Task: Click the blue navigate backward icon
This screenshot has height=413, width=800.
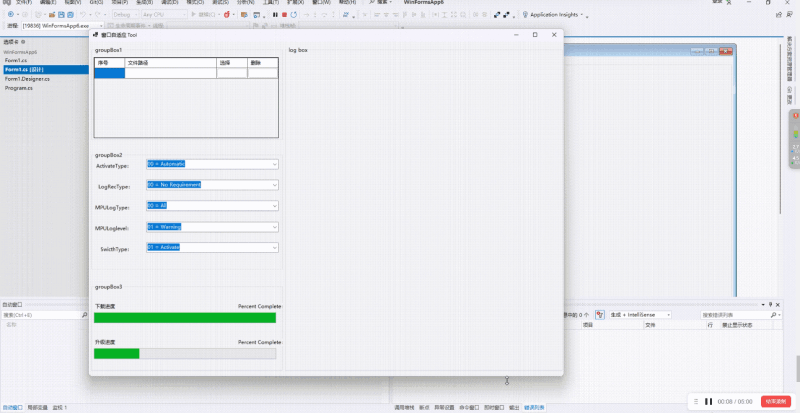Action: 11,15
